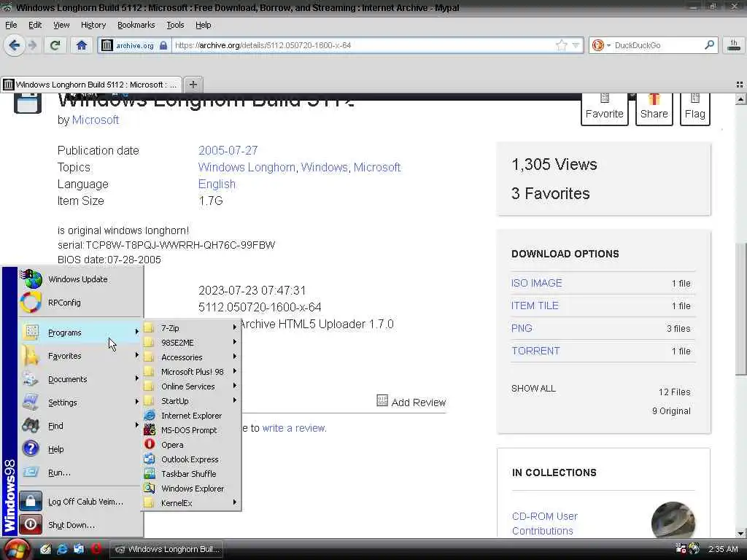Open the Bookmarks menu

[x=136, y=25]
